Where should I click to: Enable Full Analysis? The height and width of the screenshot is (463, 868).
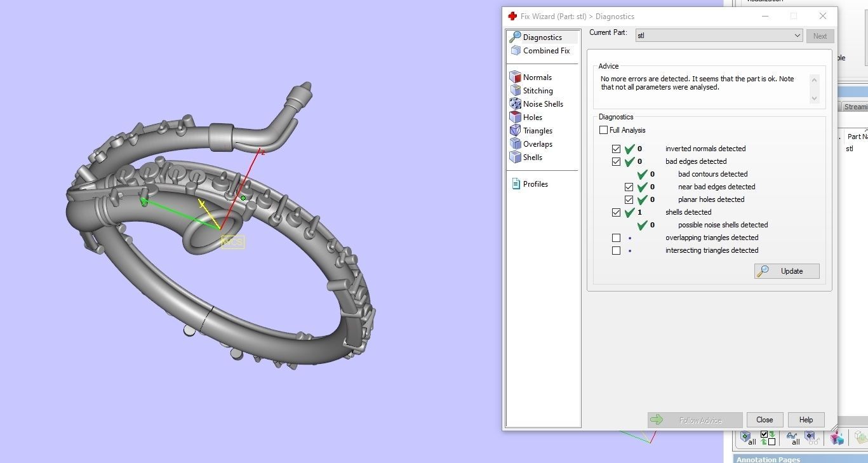(x=603, y=130)
